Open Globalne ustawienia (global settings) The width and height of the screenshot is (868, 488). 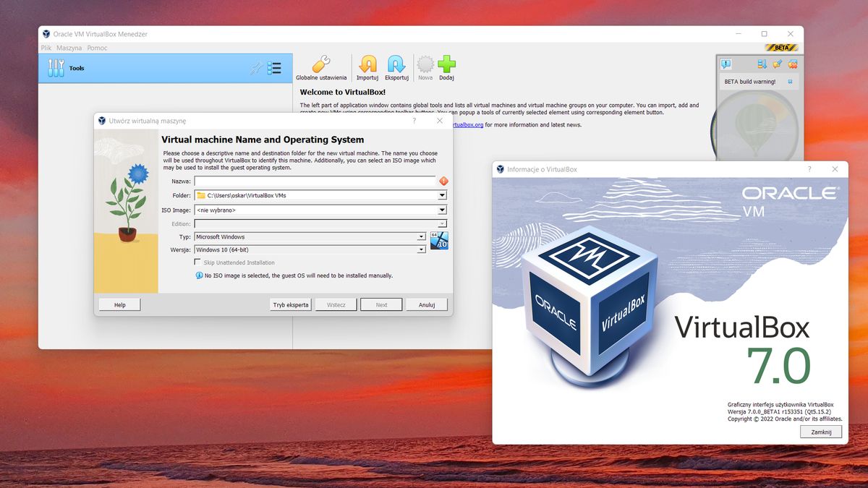tap(320, 67)
